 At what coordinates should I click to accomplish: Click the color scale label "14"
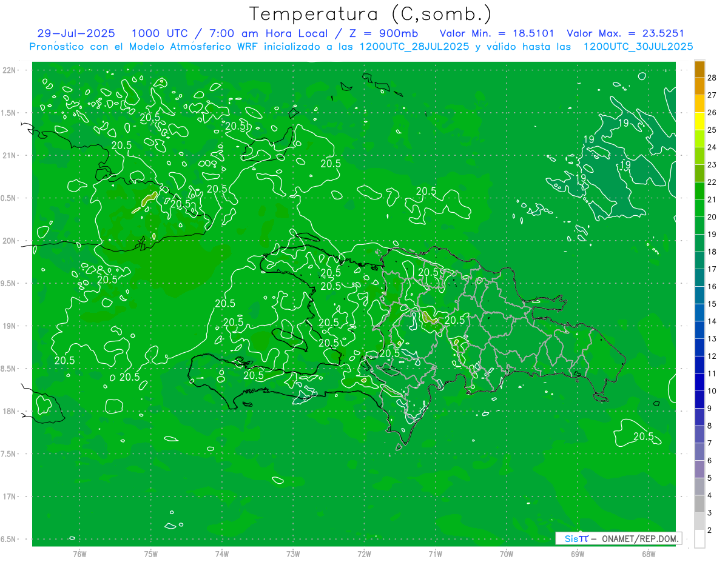tap(712, 321)
